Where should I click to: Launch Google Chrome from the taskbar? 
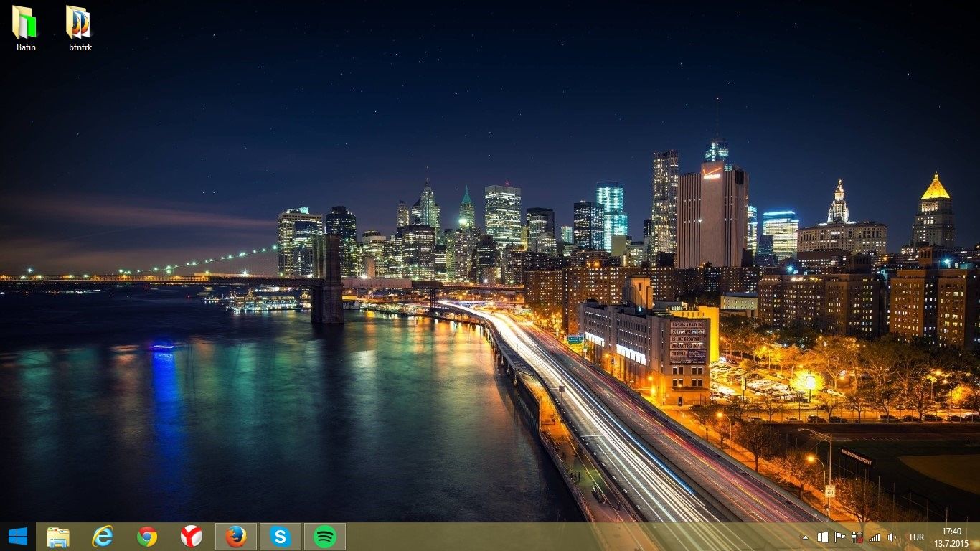tap(147, 536)
